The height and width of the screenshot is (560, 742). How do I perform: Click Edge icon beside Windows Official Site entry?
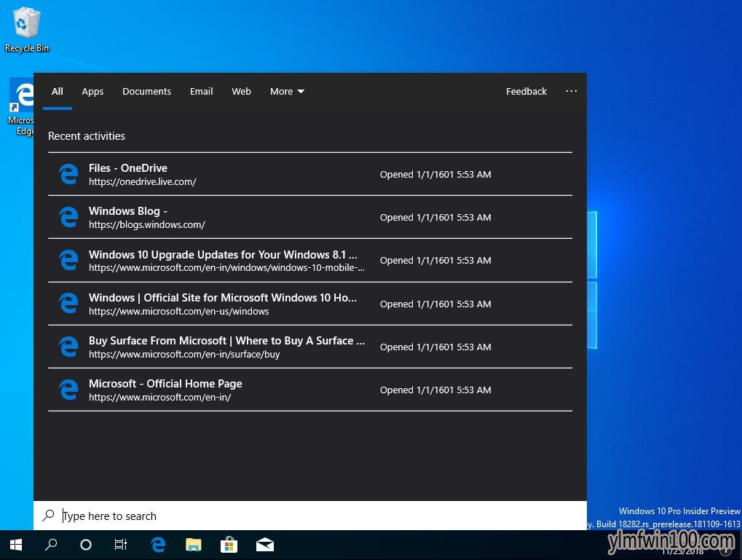click(x=68, y=304)
